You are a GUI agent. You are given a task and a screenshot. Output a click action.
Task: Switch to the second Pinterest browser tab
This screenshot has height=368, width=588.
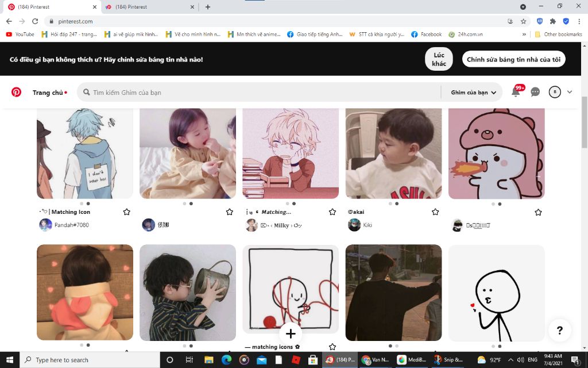point(149,7)
